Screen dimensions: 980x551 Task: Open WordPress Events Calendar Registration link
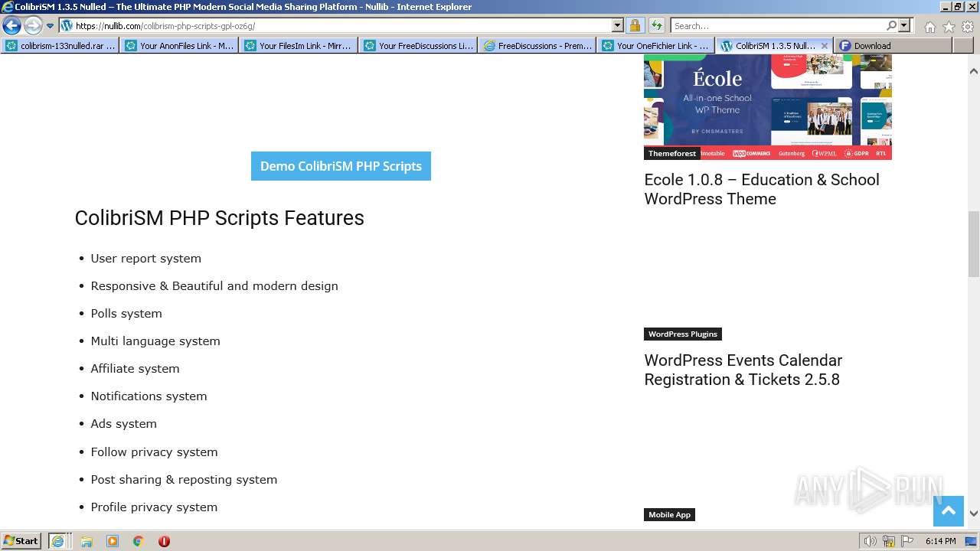tap(743, 370)
